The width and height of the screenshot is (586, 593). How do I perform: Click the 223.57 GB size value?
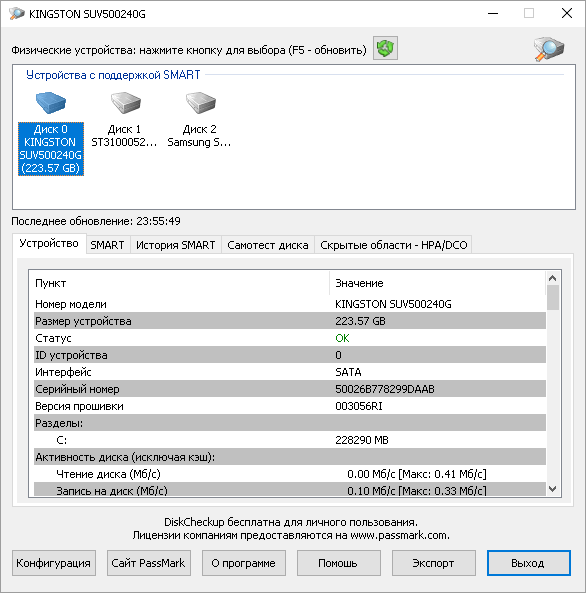point(360,321)
